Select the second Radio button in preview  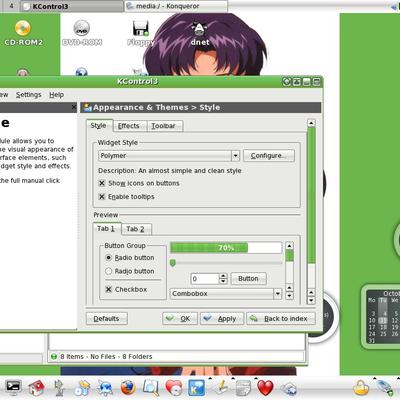pos(108,271)
